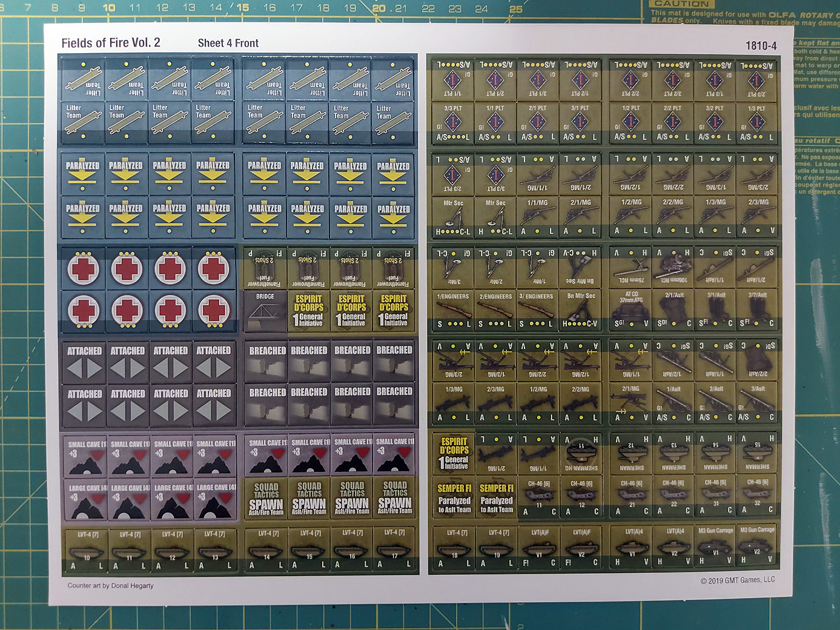
Task: Select the CH-46 helicopter counter numbered 12
Action: click(582, 497)
